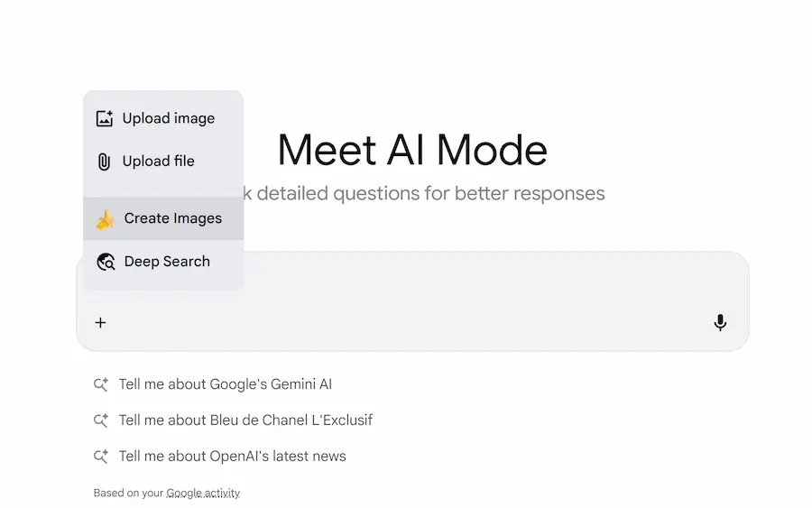Click the paperclip Upload file icon
The image size is (812, 508).
coord(105,162)
